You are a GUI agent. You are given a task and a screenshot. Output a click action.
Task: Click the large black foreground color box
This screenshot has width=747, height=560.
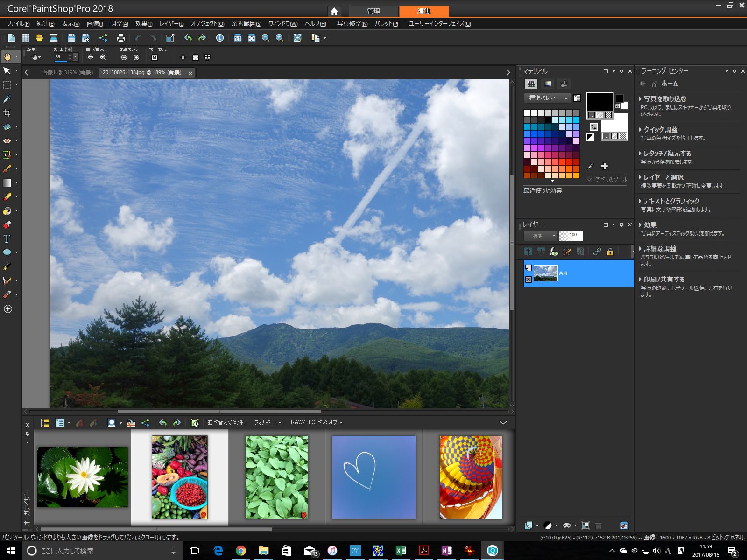coord(600,102)
